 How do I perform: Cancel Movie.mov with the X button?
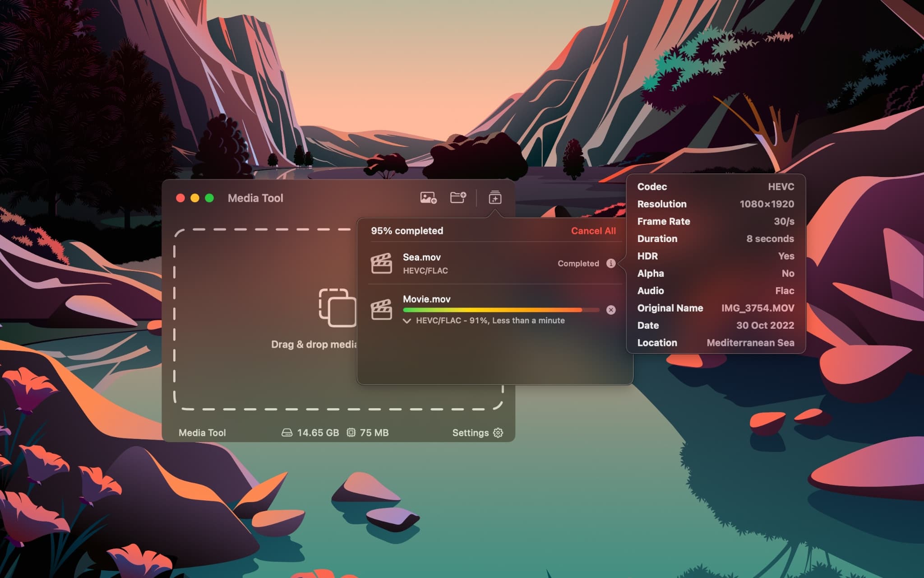[611, 309]
